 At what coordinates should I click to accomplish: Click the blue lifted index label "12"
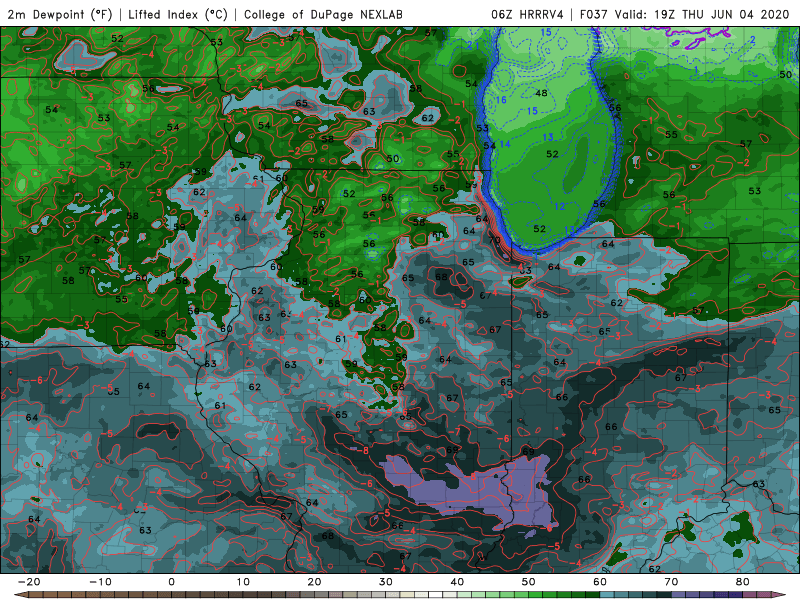pos(560,207)
